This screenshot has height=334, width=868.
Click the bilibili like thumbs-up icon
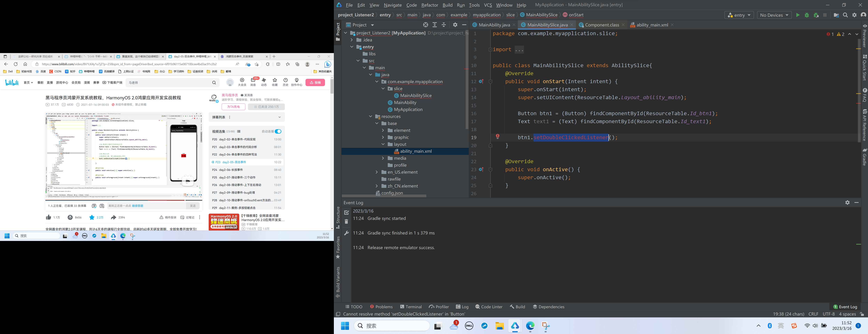tap(49, 217)
